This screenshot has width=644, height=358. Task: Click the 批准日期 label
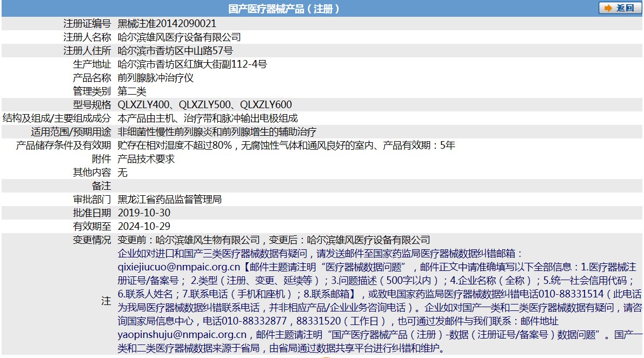pyautogui.click(x=92, y=213)
